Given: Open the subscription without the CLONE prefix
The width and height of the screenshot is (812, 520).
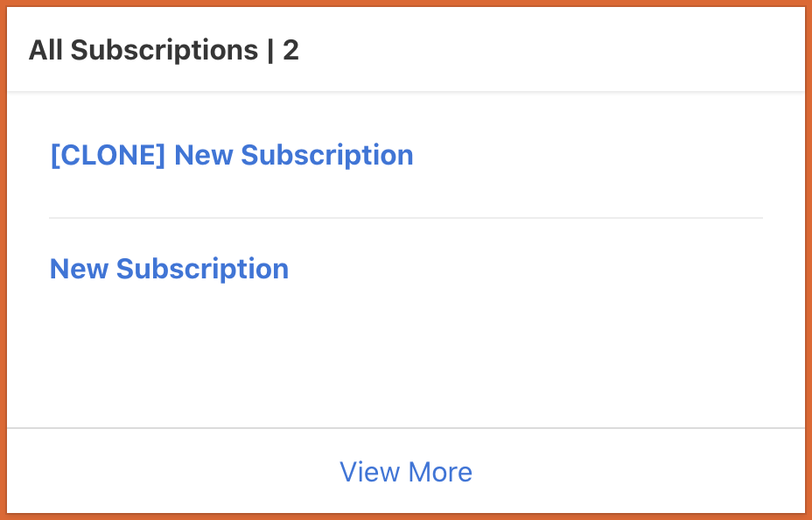Looking at the screenshot, I should [169, 269].
